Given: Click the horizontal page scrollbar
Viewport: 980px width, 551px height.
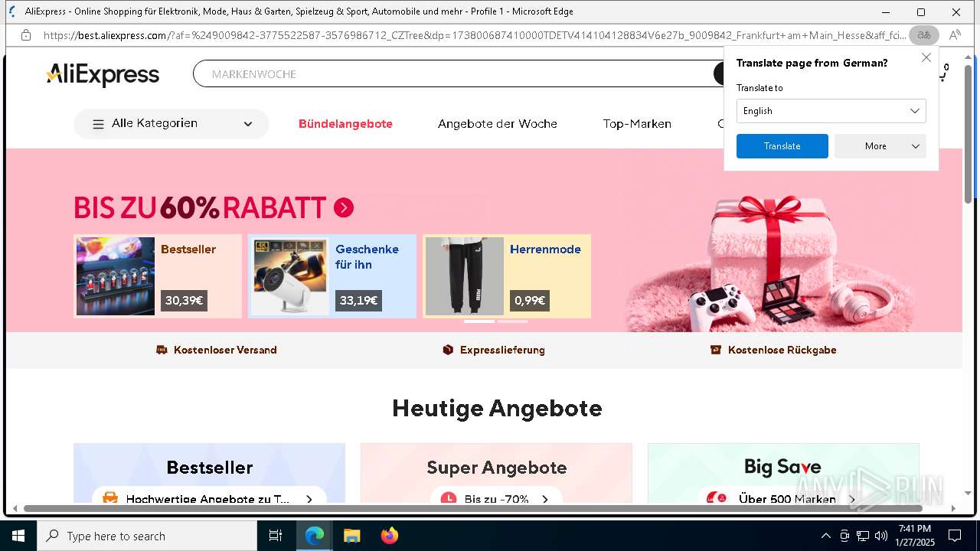Looking at the screenshot, I should coord(473,508).
